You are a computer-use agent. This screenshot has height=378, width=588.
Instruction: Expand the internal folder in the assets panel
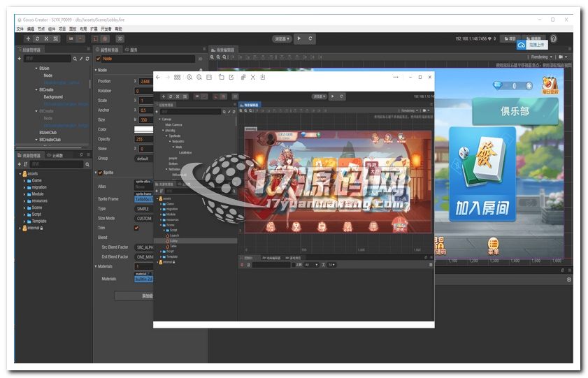pyautogui.click(x=20, y=228)
